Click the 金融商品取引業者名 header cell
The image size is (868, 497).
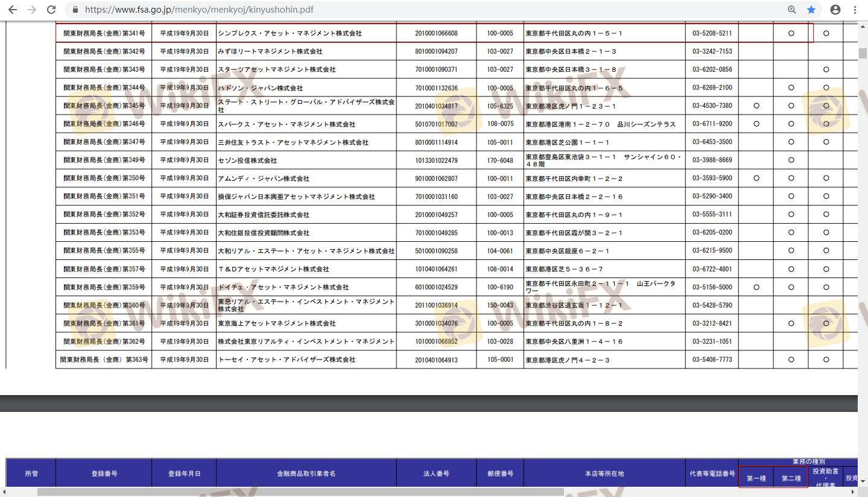point(306,473)
